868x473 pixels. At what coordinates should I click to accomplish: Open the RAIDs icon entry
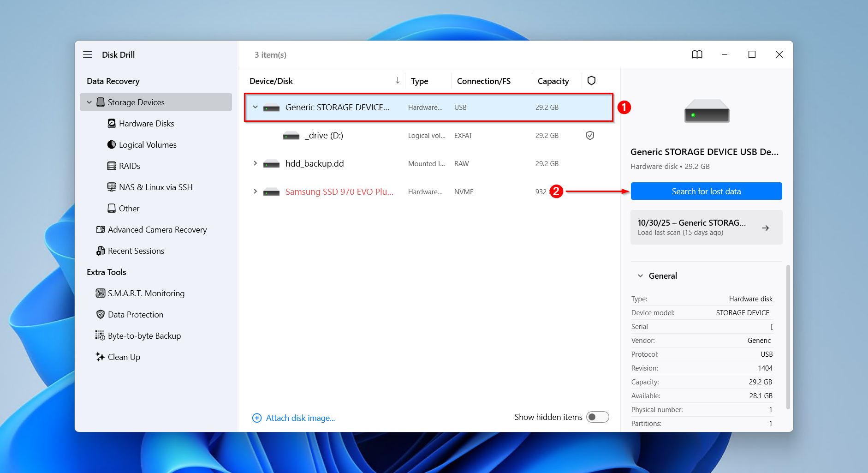click(x=112, y=166)
